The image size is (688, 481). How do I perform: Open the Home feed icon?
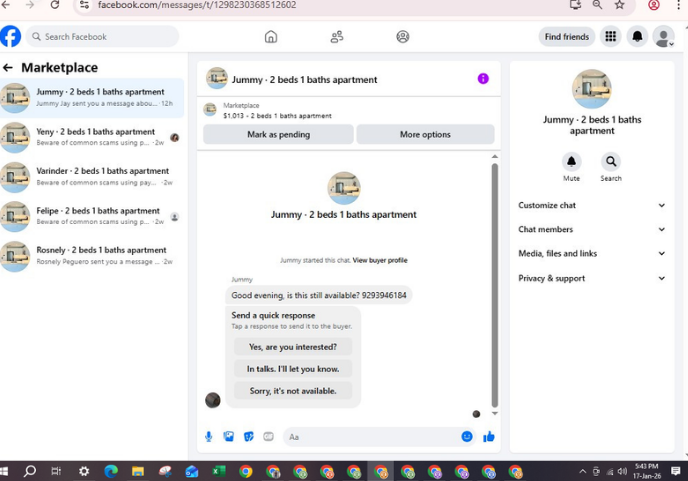pos(271,37)
